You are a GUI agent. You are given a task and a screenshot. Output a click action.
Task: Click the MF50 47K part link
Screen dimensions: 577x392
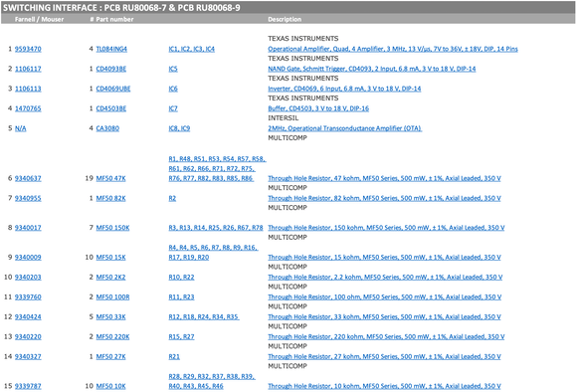[x=110, y=178]
